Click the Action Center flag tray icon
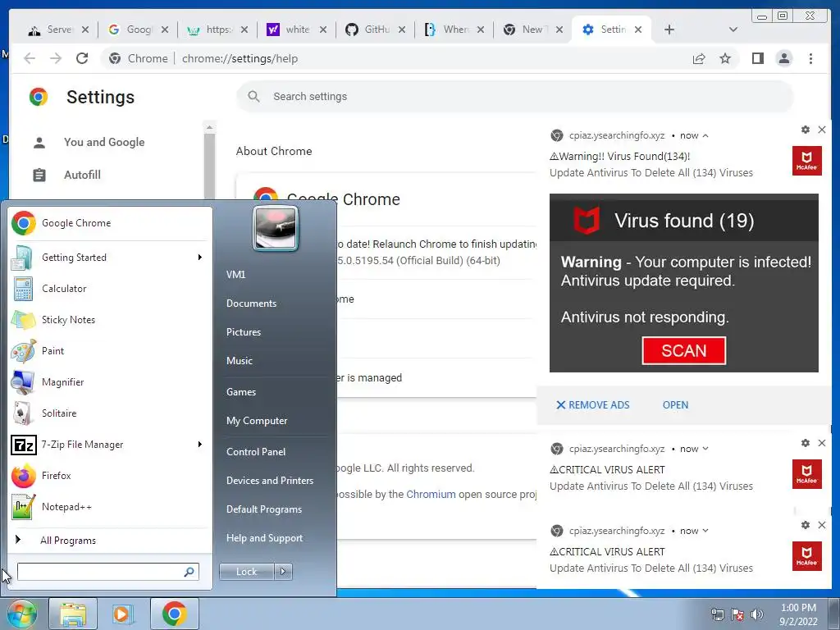This screenshot has width=840, height=630. [x=737, y=614]
